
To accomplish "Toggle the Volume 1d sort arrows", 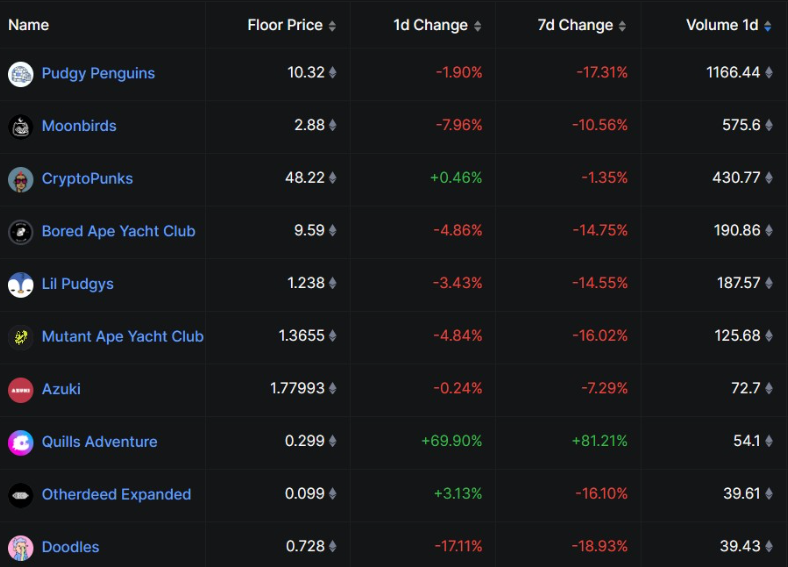I will pos(767,26).
